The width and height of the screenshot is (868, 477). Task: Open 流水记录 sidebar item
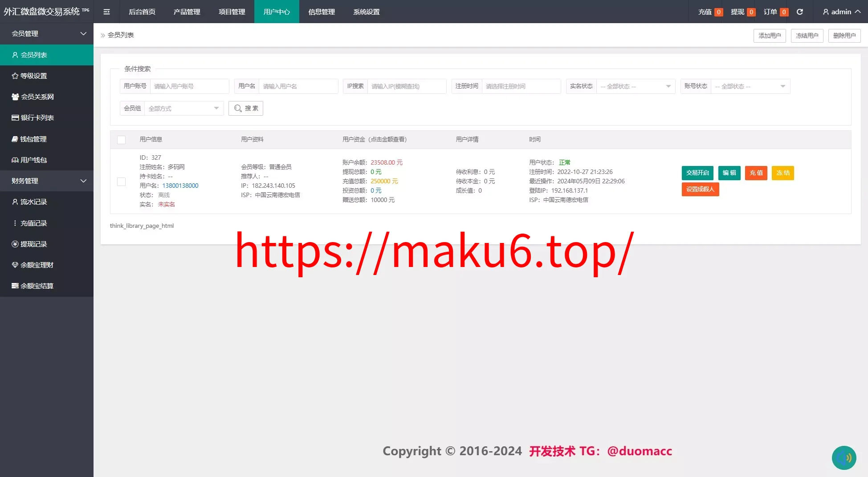tap(47, 202)
